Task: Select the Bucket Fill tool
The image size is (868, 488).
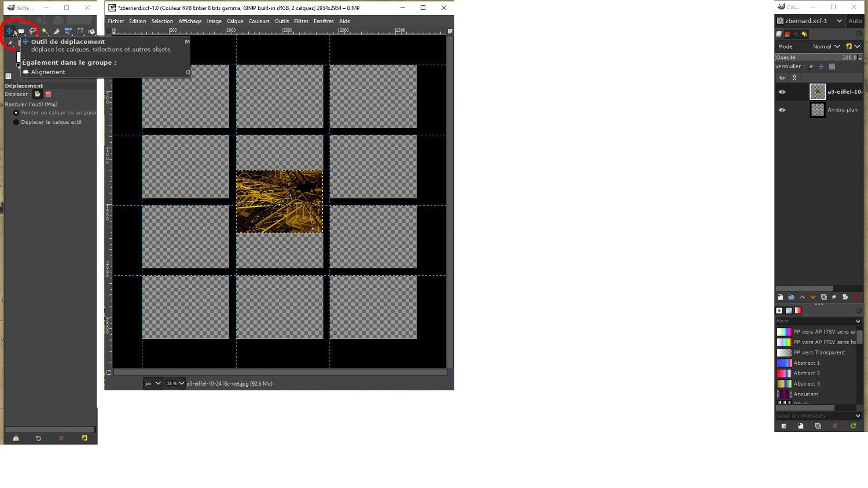Action: click(91, 31)
